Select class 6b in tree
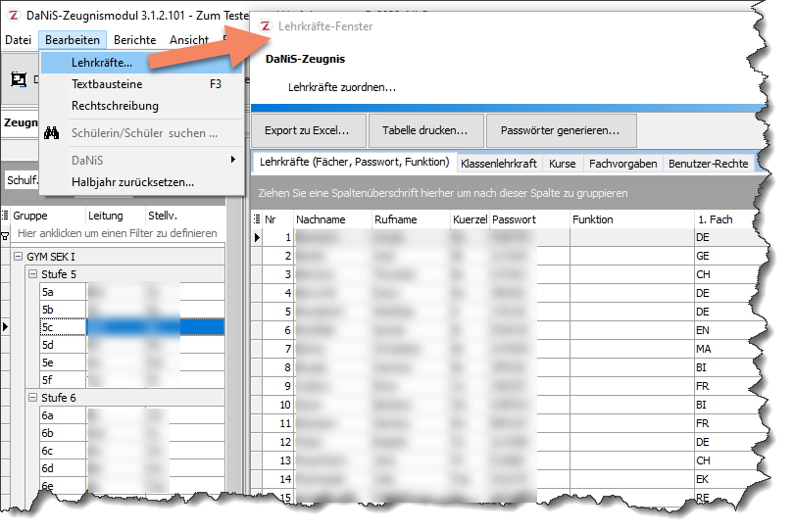This screenshot has width=793, height=532. tap(47, 433)
